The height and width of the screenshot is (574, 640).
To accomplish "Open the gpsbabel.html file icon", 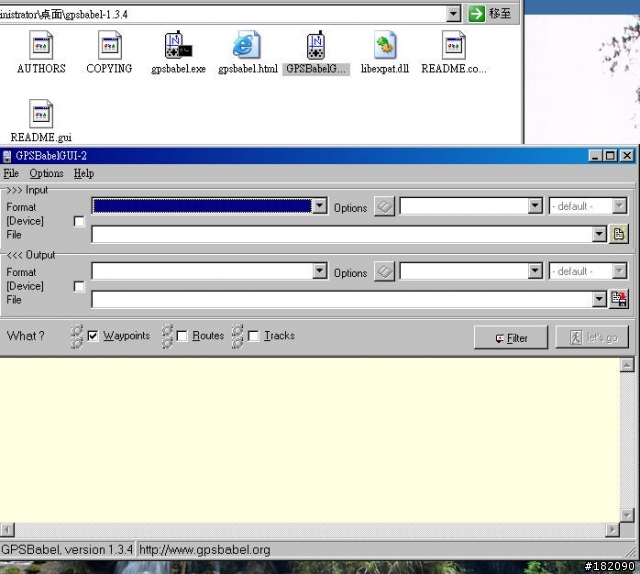I will pos(247,46).
